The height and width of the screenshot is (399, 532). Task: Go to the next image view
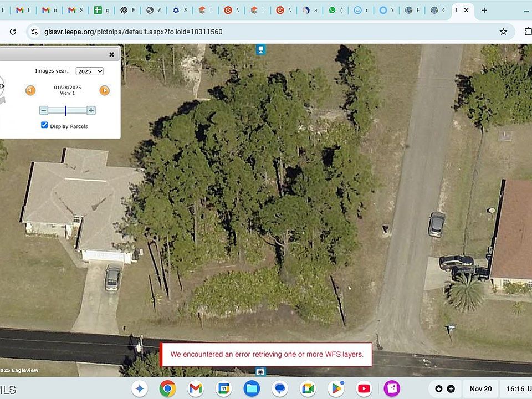[104, 90]
